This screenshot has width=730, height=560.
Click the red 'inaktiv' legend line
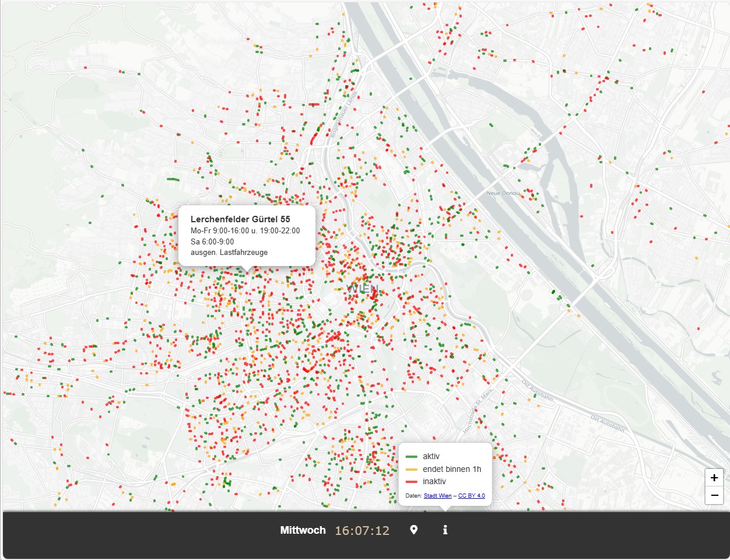click(x=412, y=482)
